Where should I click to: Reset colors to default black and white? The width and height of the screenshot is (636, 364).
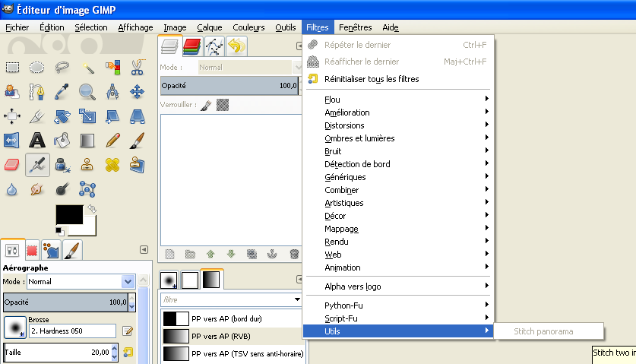pyautogui.click(x=59, y=231)
